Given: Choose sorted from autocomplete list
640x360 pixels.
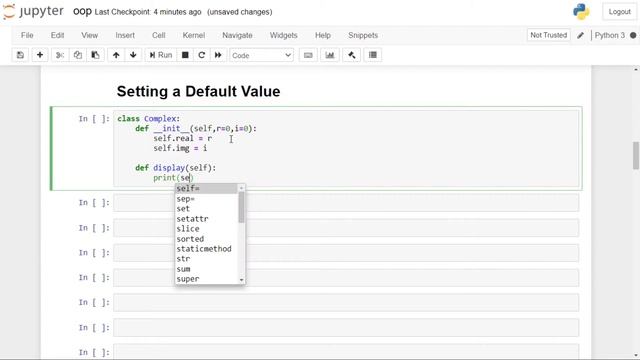Looking at the screenshot, I should (207, 239).
